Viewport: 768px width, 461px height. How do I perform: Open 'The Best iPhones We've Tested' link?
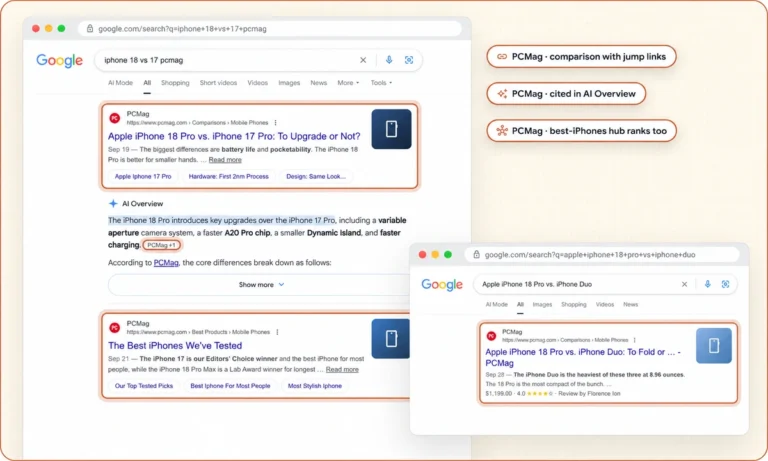175,346
